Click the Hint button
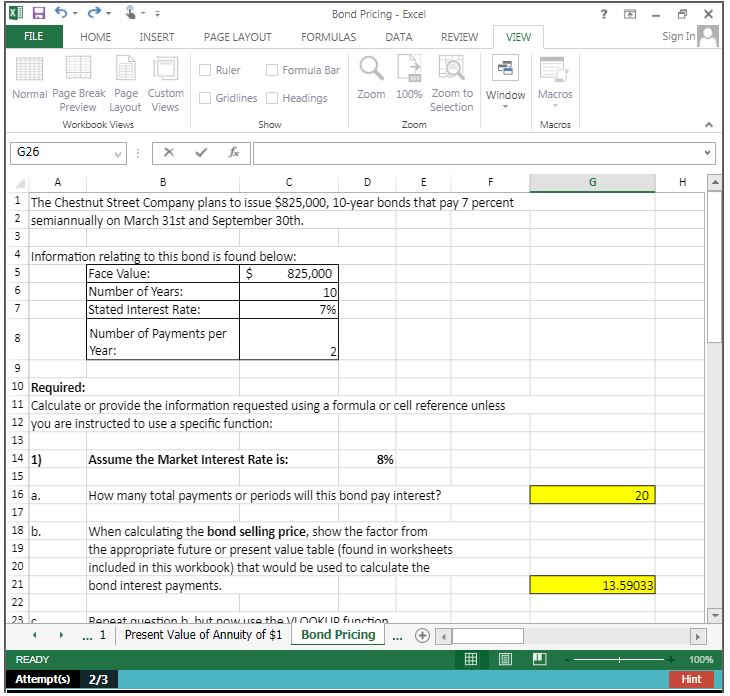 tap(691, 679)
